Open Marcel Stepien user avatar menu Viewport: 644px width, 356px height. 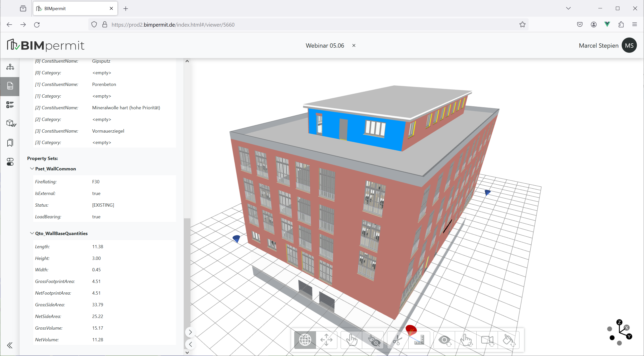(629, 45)
